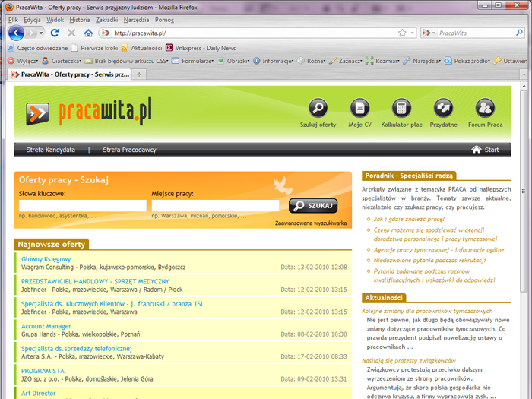Open Wyłącz developer toolbar item
This screenshot has height=399, width=532.
[23, 61]
